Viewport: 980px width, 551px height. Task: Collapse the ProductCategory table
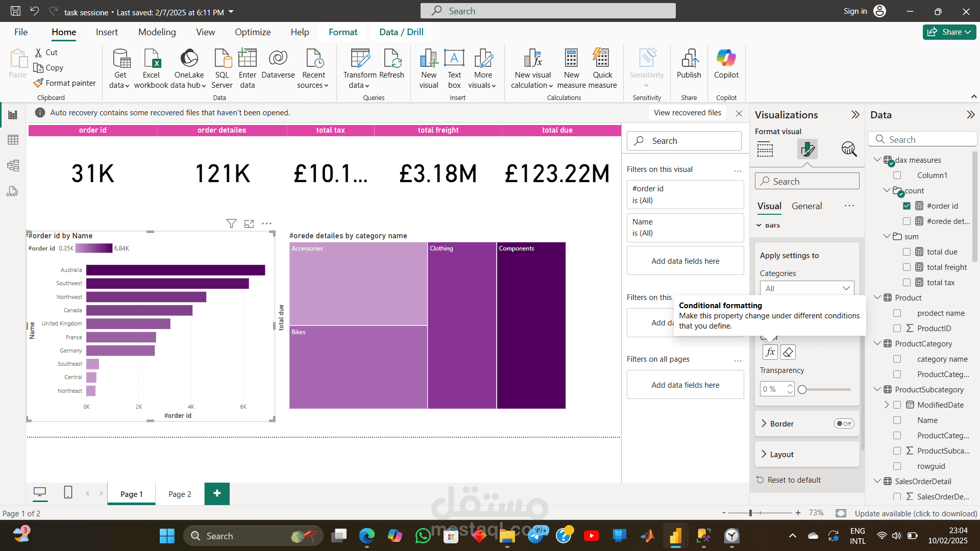877,343
